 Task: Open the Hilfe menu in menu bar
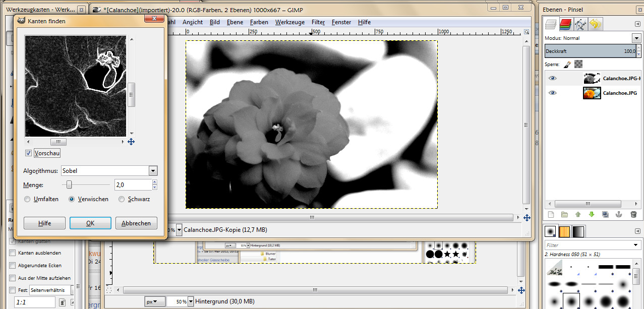(x=365, y=22)
